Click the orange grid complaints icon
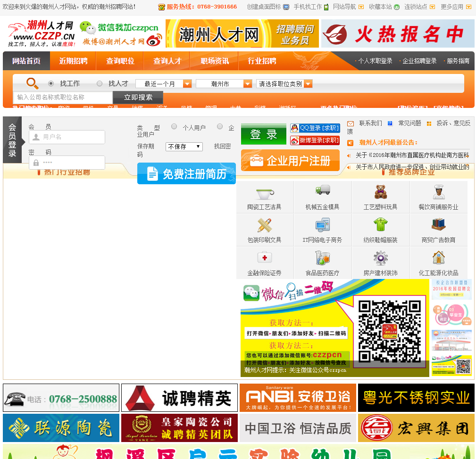Viewport: 476px width, 459px height. pos(429,123)
